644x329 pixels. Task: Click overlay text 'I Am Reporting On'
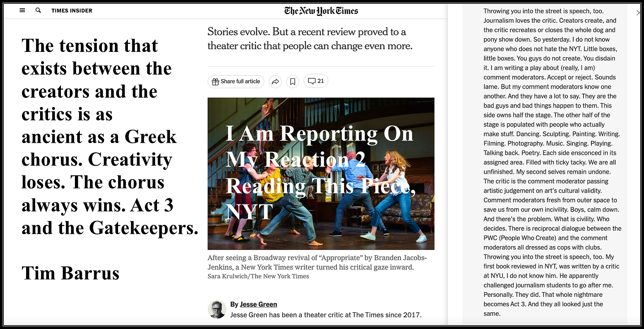[319, 134]
